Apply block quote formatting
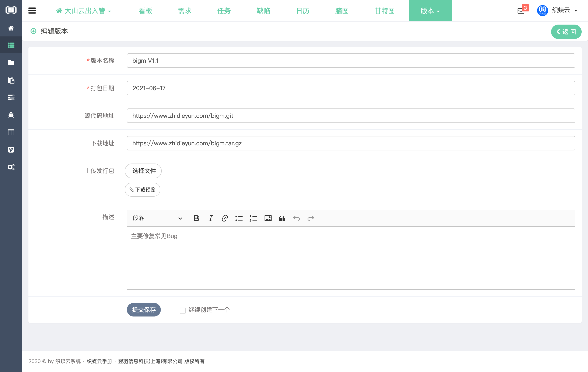The height and width of the screenshot is (372, 588). [x=282, y=218]
